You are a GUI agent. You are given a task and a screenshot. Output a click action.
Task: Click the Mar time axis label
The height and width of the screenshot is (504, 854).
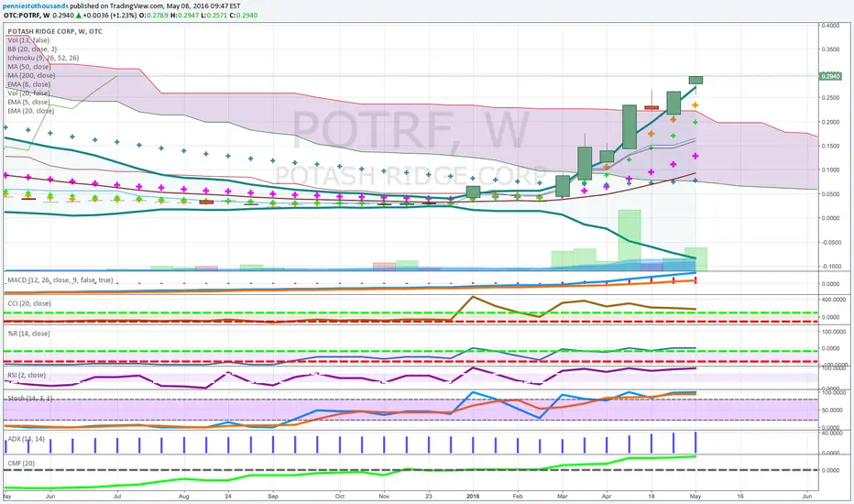point(562,497)
